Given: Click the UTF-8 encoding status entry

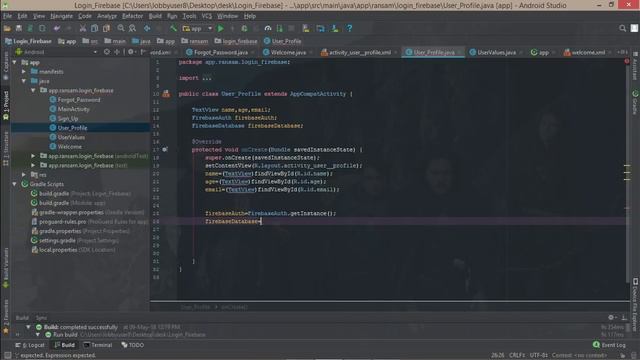Looking at the screenshot, I should tap(538, 356).
